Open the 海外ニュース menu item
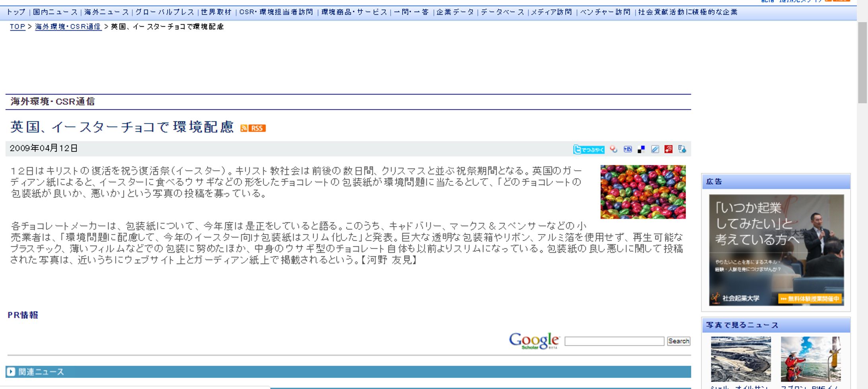Screen dimensions: 868x389 [107, 12]
